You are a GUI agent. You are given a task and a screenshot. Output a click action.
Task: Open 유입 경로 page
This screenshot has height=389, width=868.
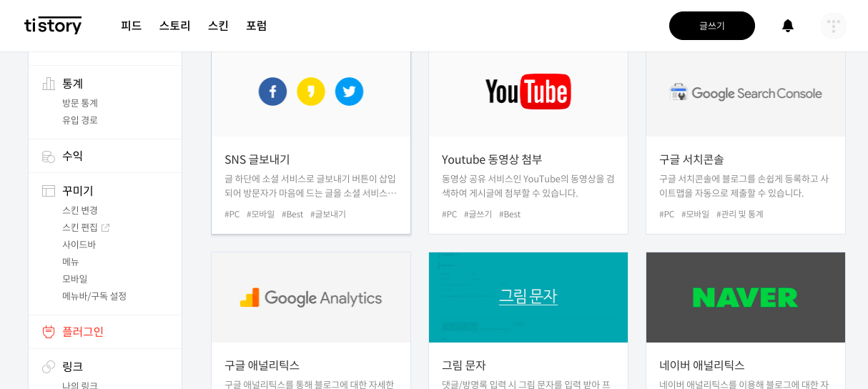point(80,120)
